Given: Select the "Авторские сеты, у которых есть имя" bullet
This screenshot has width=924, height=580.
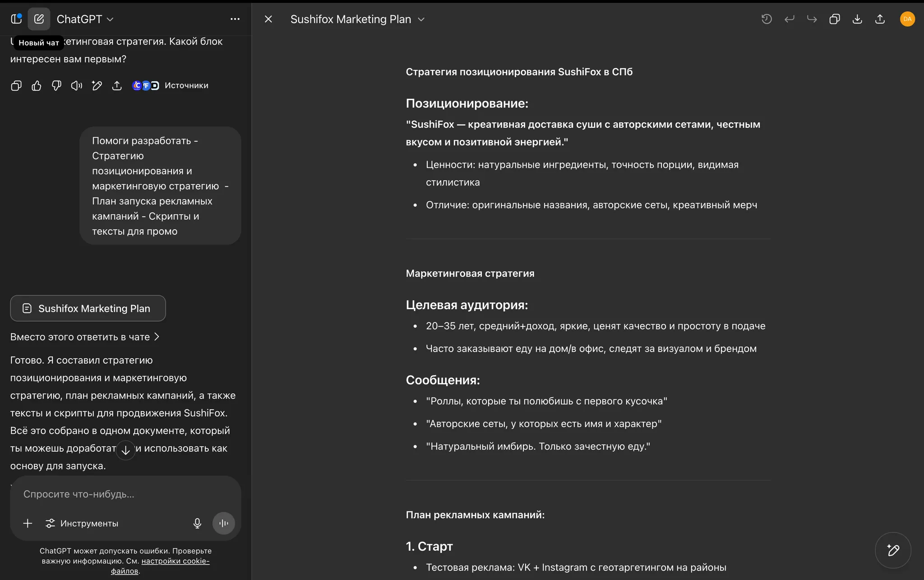Looking at the screenshot, I should pos(544,424).
